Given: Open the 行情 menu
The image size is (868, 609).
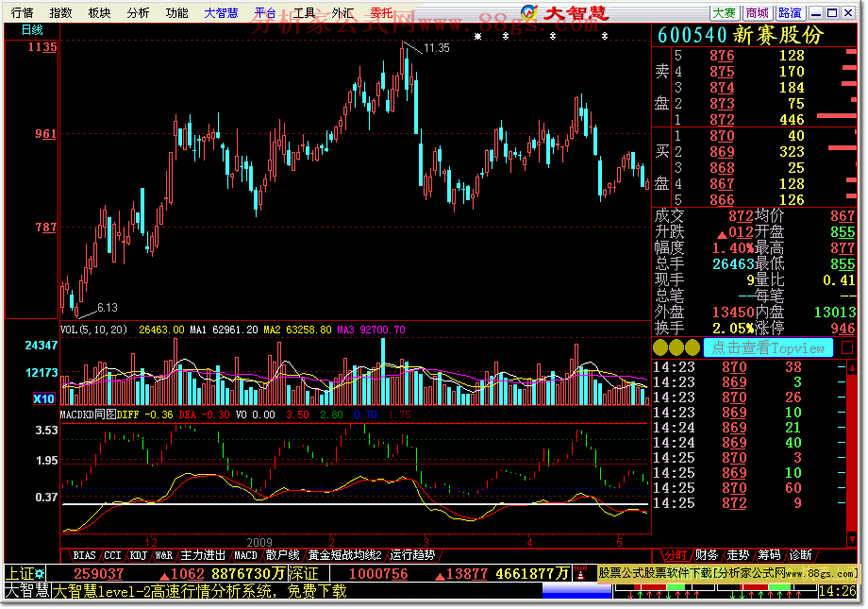Looking at the screenshot, I should [22, 12].
